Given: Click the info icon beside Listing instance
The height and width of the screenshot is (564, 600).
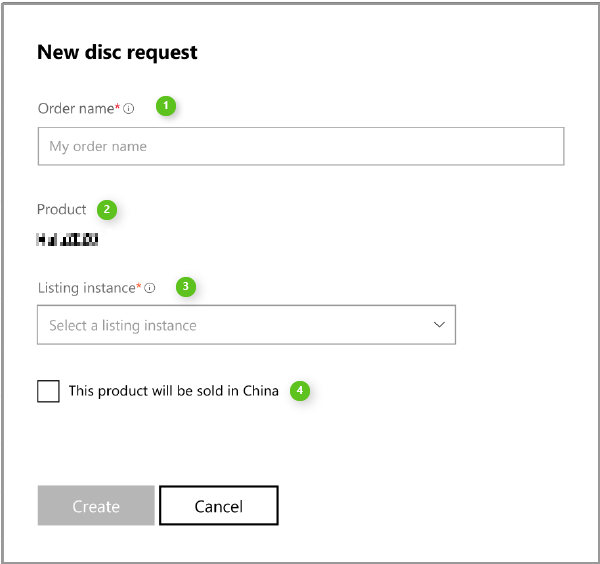Looking at the screenshot, I should [x=150, y=289].
